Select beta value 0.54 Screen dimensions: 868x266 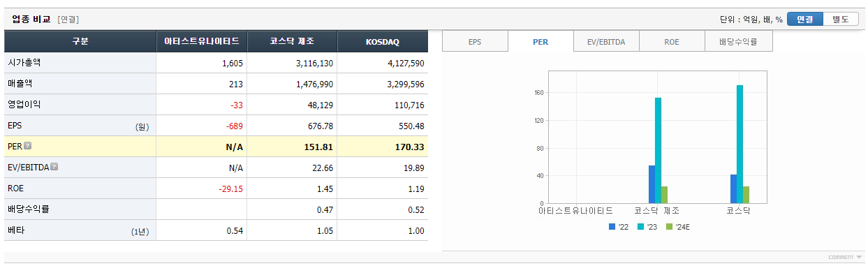point(235,231)
